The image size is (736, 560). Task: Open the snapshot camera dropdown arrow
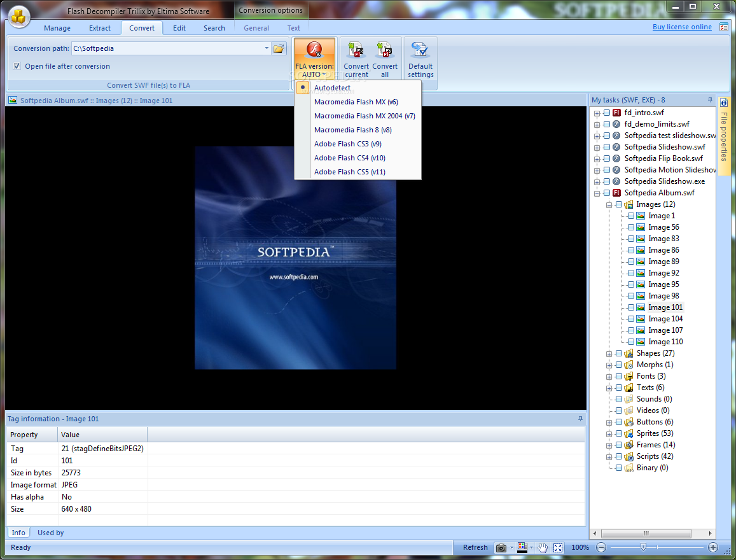coord(511,548)
